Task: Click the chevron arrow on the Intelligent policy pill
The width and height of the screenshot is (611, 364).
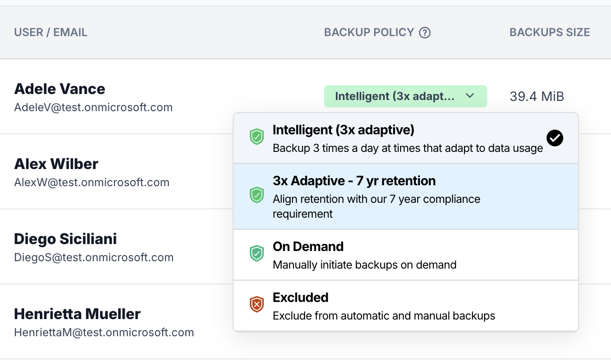Action: pyautogui.click(x=470, y=96)
